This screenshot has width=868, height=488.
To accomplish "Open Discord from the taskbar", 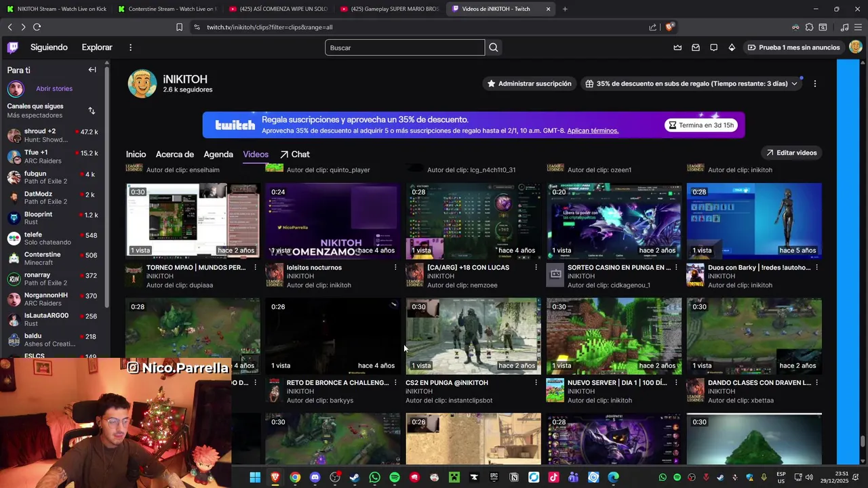I will pyautogui.click(x=315, y=477).
